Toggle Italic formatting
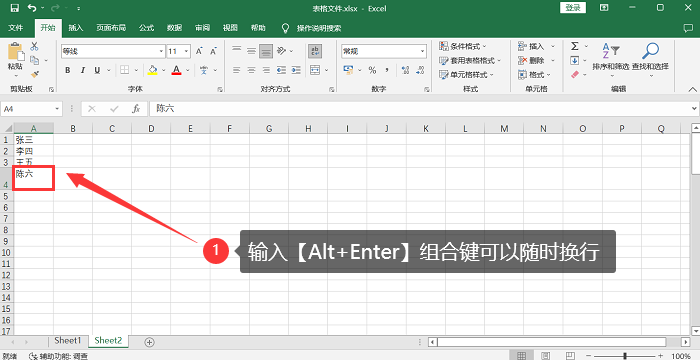 click(x=82, y=70)
